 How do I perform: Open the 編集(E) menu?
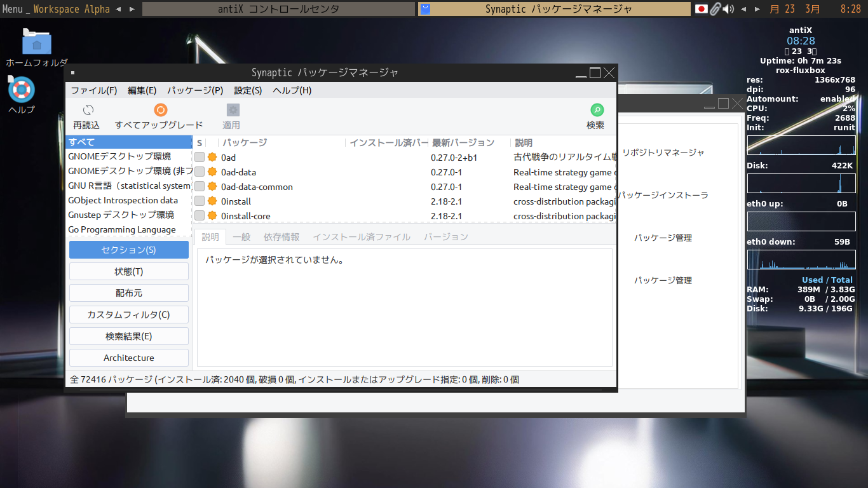tap(141, 90)
